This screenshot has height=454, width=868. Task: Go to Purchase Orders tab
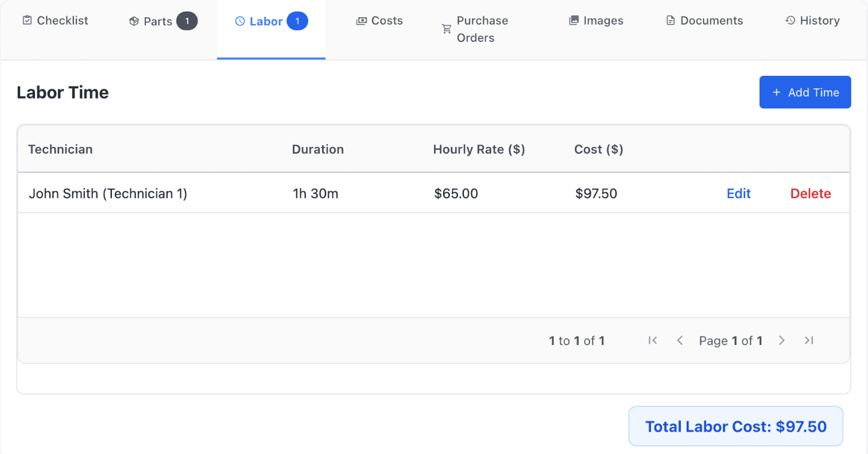point(475,29)
